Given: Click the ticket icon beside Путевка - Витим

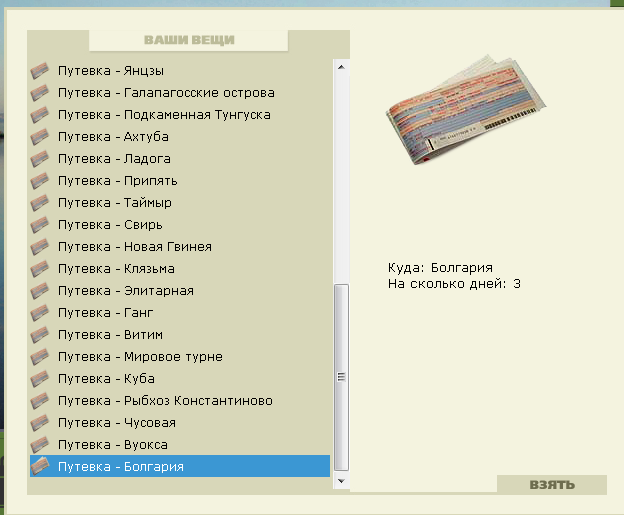Looking at the screenshot, I should pyautogui.click(x=39, y=335).
